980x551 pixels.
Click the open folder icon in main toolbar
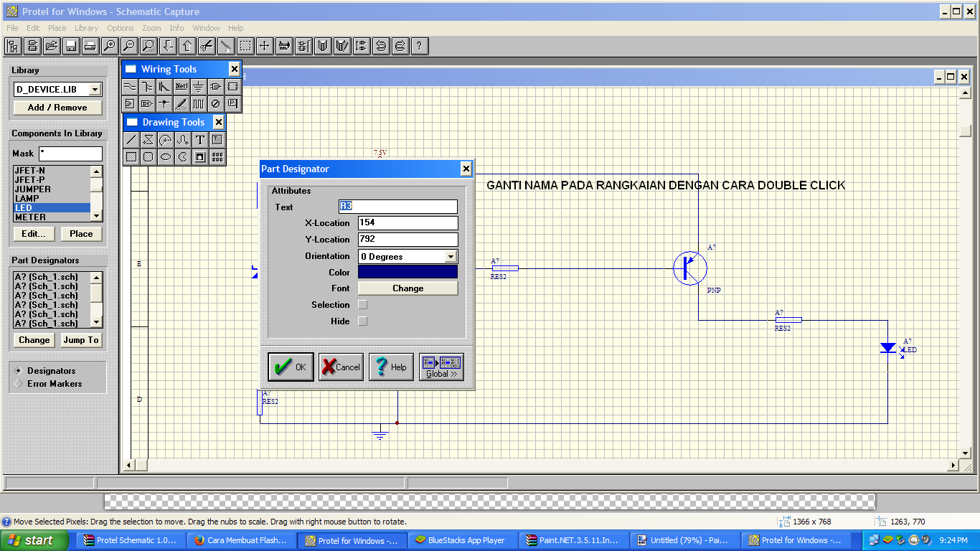pyautogui.click(x=51, y=46)
